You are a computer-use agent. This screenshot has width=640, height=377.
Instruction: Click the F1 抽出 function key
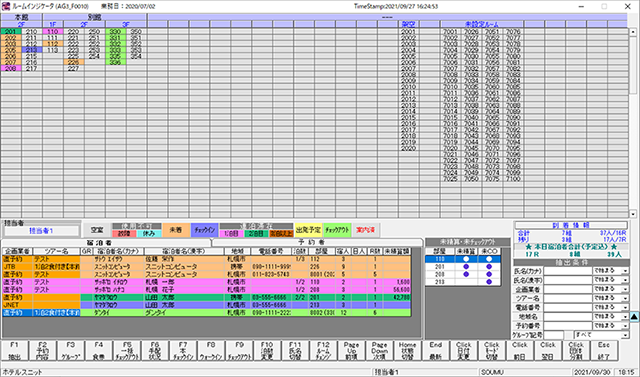[x=14, y=351]
